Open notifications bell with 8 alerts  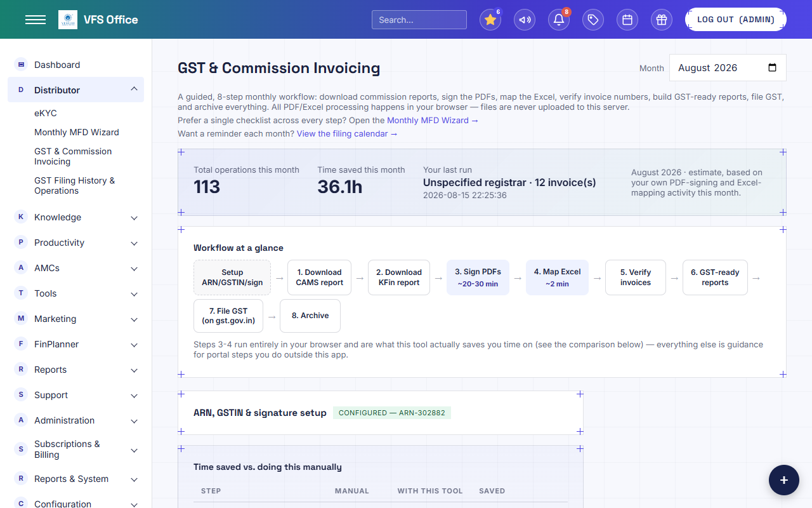[x=559, y=20]
